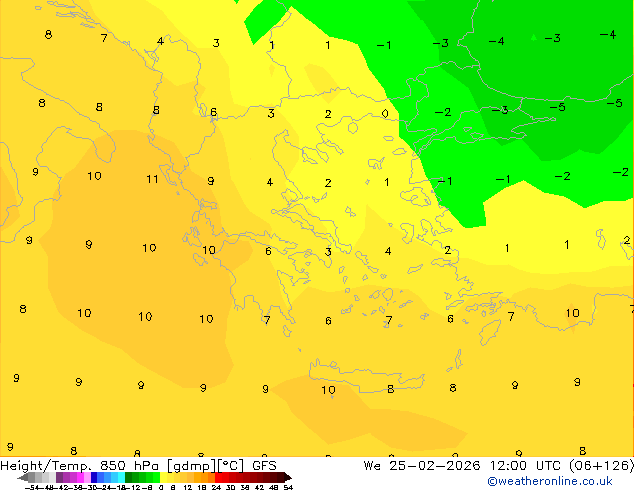634x490 pixels.
Task: Click the forecast run '(06+126)' text
Action: point(602,466)
